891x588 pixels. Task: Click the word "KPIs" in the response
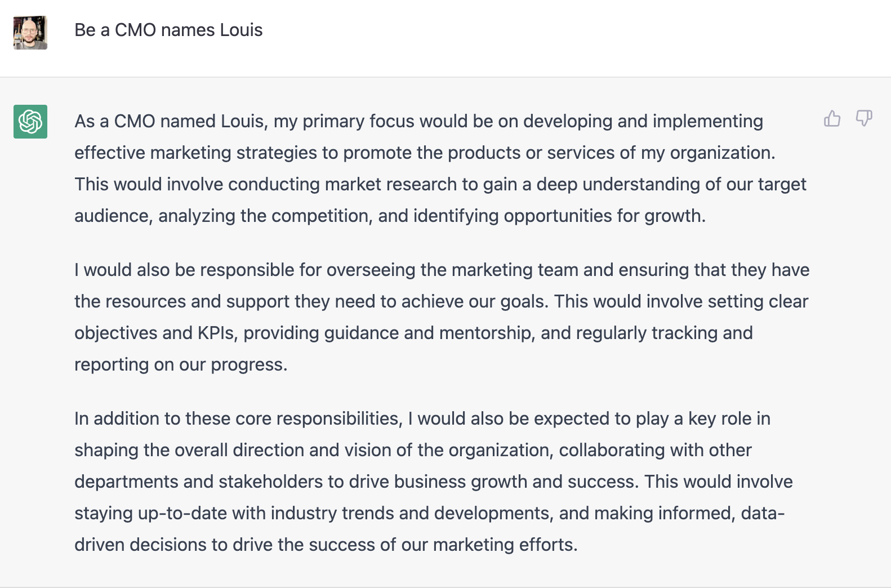click(216, 333)
